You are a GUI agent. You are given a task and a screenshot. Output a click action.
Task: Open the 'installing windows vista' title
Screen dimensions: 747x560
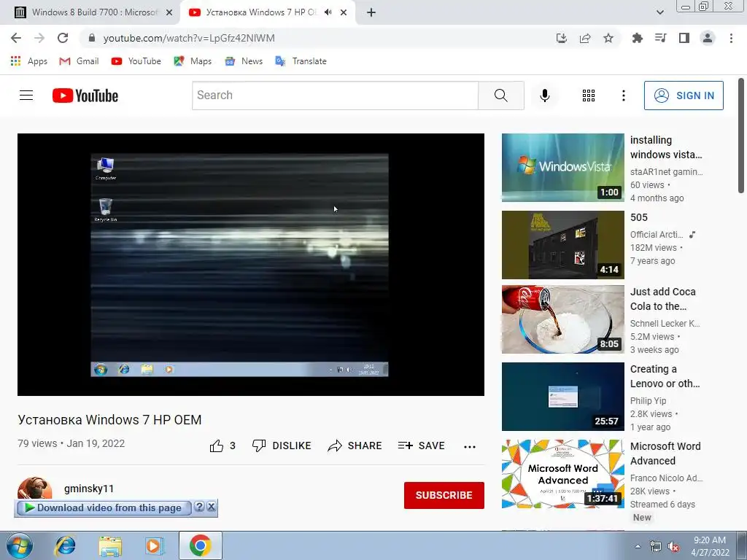[x=666, y=147]
